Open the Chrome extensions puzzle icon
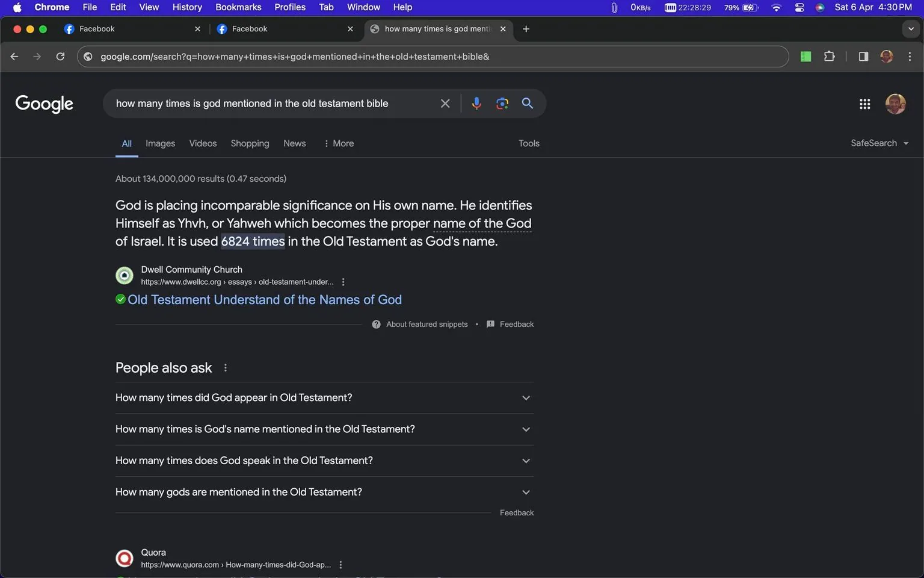Viewport: 924px width, 578px height. point(829,56)
